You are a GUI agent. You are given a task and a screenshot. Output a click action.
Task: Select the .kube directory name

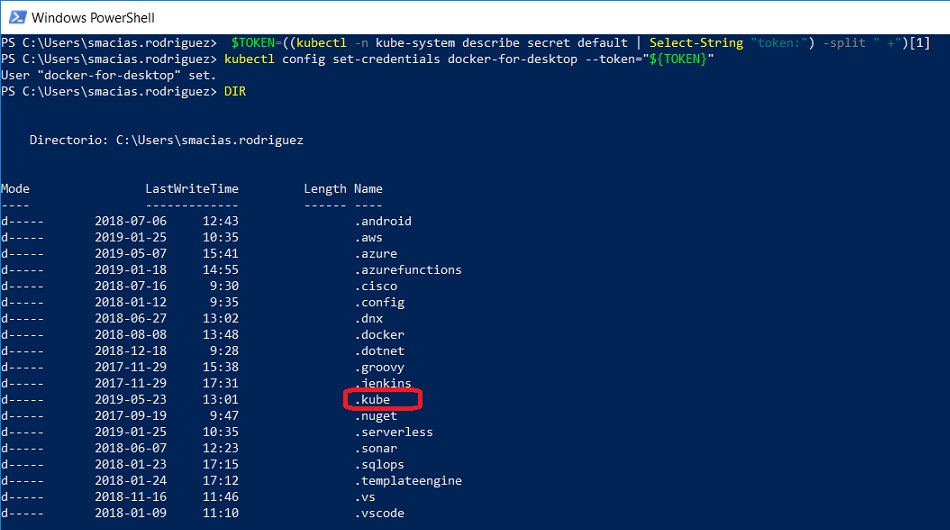click(372, 400)
